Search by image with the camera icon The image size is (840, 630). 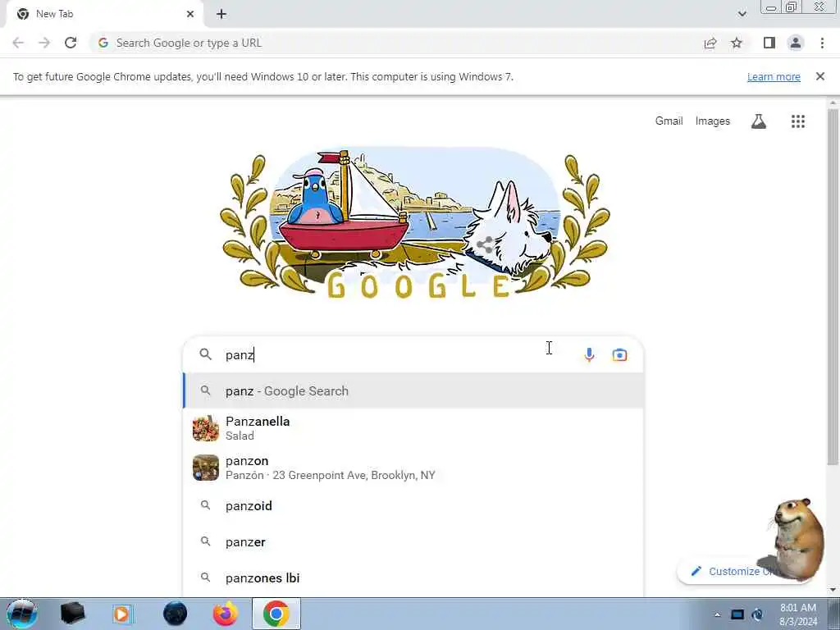tap(620, 354)
